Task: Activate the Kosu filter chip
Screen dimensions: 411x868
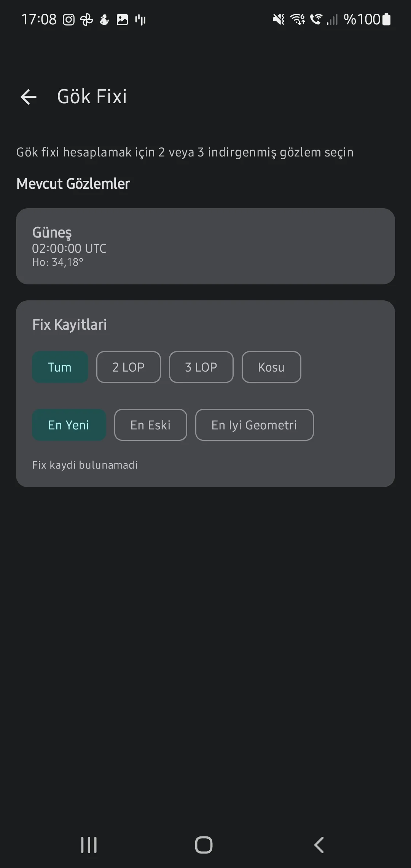Action: pyautogui.click(x=271, y=367)
